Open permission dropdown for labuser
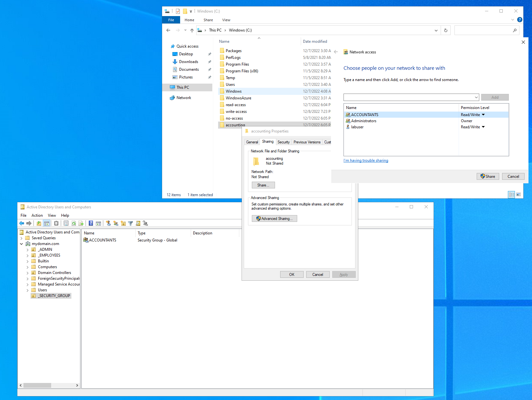The width and height of the screenshot is (532, 400). [x=483, y=127]
